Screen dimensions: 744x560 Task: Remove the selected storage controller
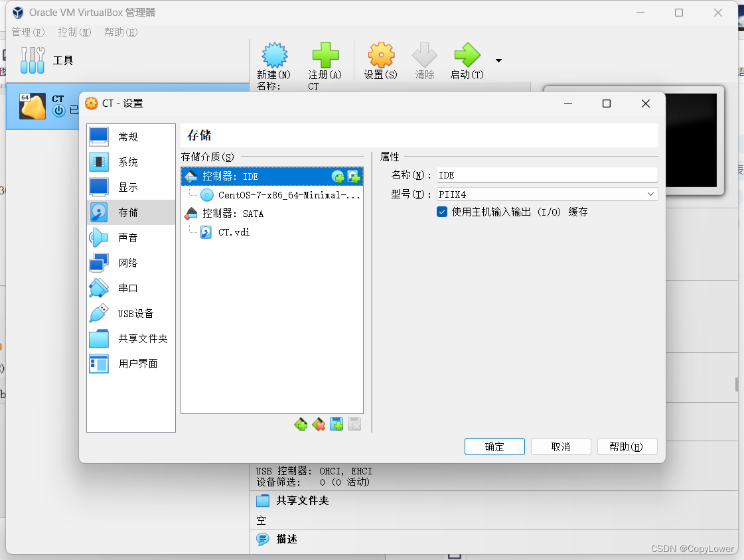[318, 423]
